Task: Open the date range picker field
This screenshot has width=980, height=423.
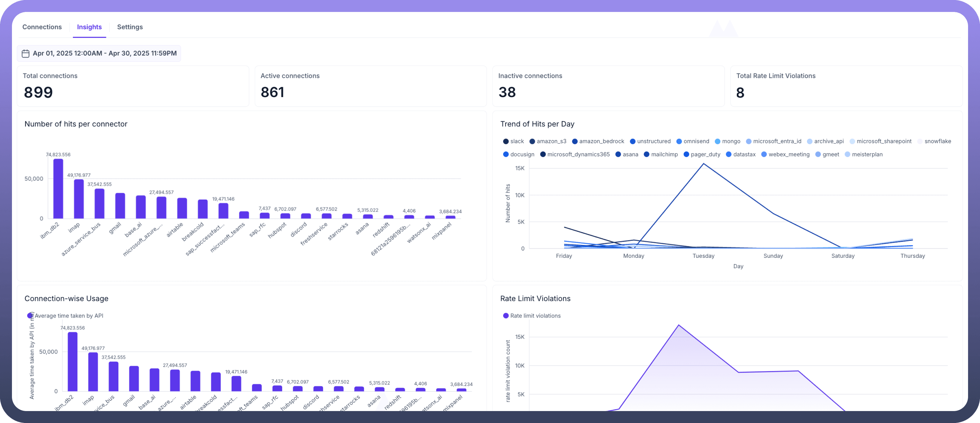Action: pyautogui.click(x=104, y=54)
